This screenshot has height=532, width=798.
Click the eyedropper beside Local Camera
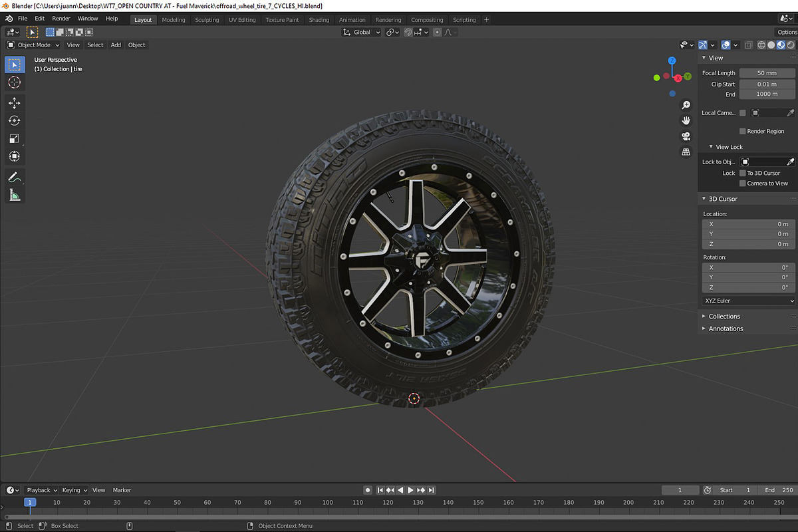(791, 113)
